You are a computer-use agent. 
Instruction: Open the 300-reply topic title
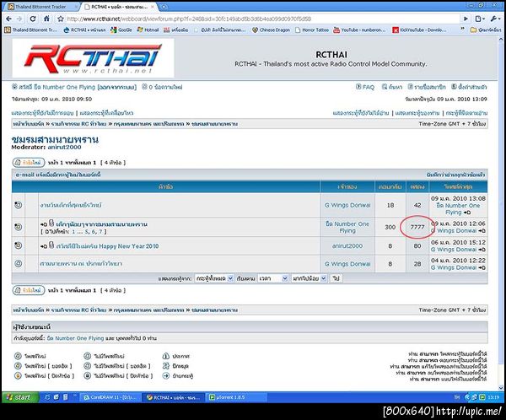point(102,224)
